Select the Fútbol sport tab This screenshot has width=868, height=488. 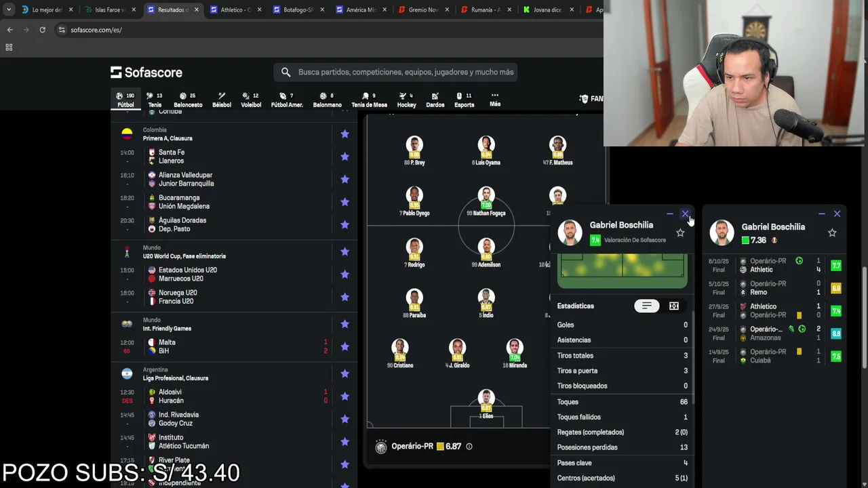(x=125, y=100)
